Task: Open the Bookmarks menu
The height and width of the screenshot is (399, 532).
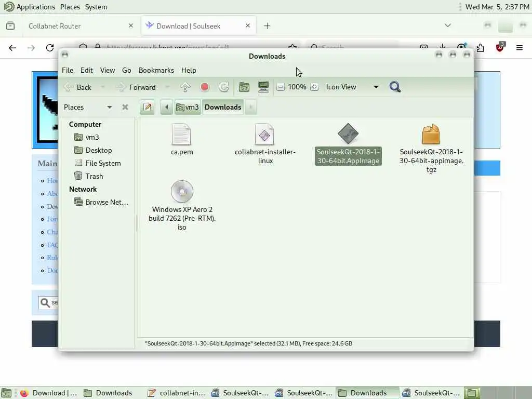Action: 156,70
